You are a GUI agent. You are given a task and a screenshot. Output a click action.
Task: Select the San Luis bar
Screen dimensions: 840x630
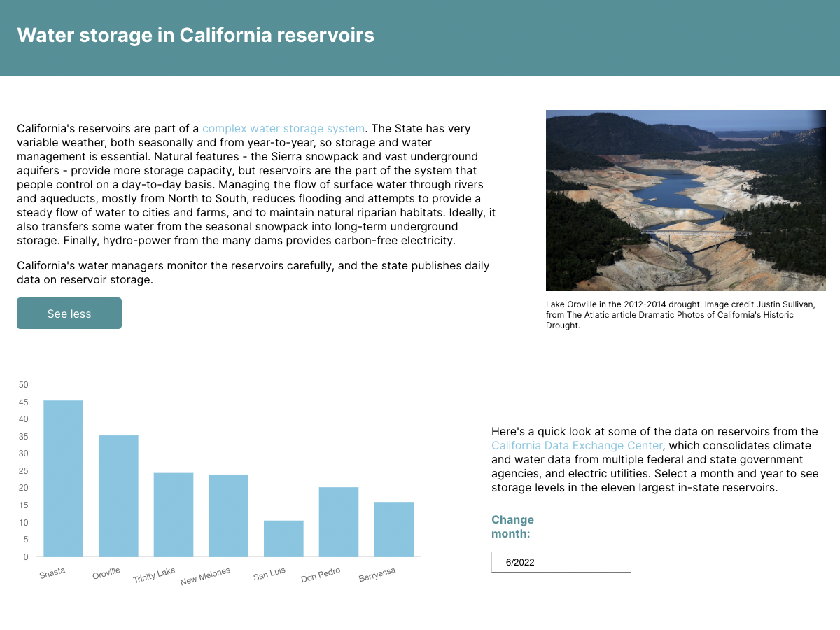click(x=283, y=539)
